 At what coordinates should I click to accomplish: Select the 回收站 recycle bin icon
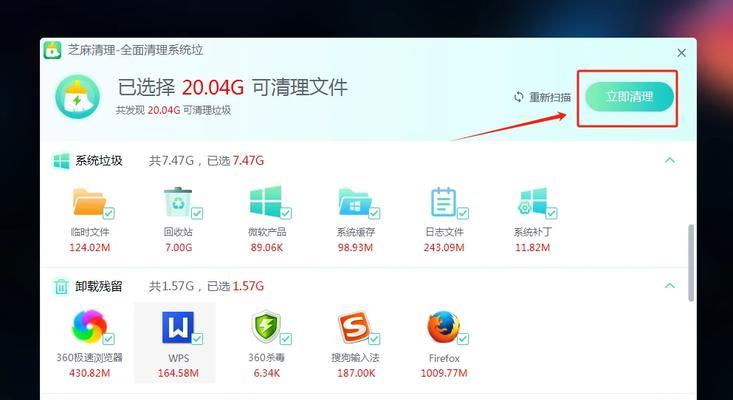pos(178,201)
